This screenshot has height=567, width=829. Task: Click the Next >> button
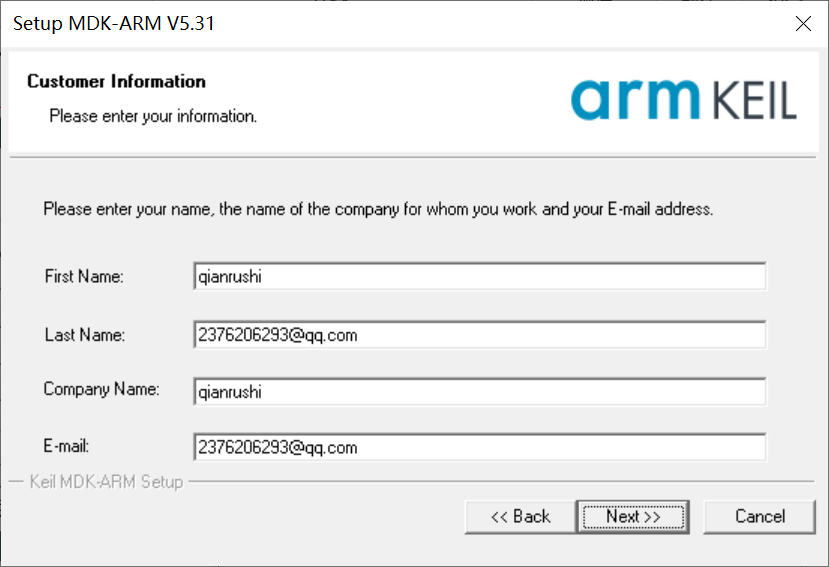coord(632,516)
